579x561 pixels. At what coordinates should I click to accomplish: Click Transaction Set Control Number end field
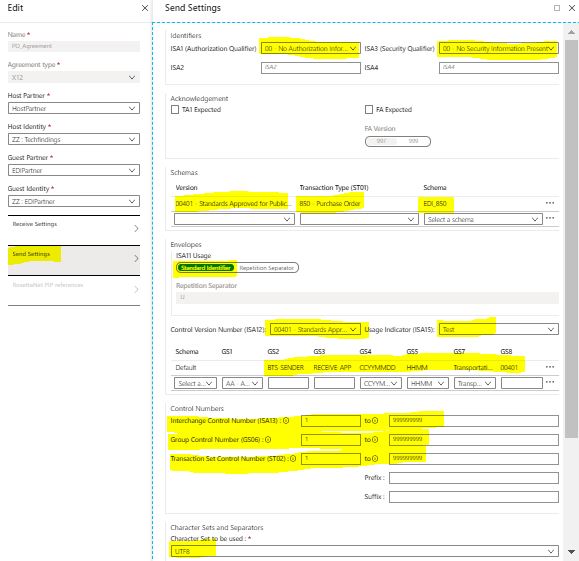[x=473, y=459]
